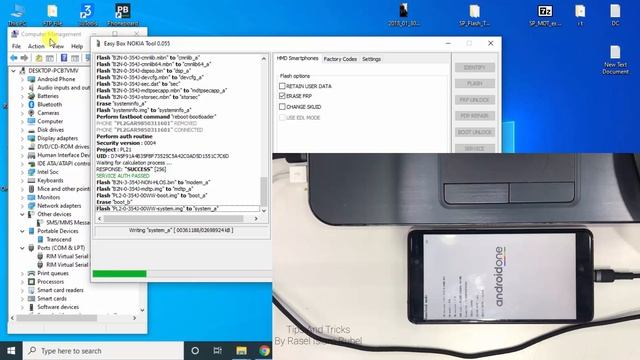Viewport: 640px width, 360px height.
Task: Open the New Text Document icon
Action: (x=616, y=60)
